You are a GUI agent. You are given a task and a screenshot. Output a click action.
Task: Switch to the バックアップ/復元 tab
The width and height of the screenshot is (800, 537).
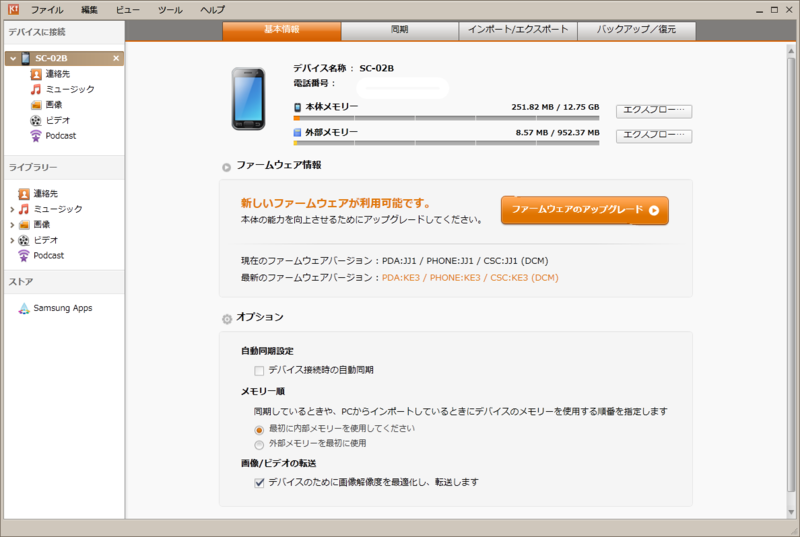click(636, 30)
